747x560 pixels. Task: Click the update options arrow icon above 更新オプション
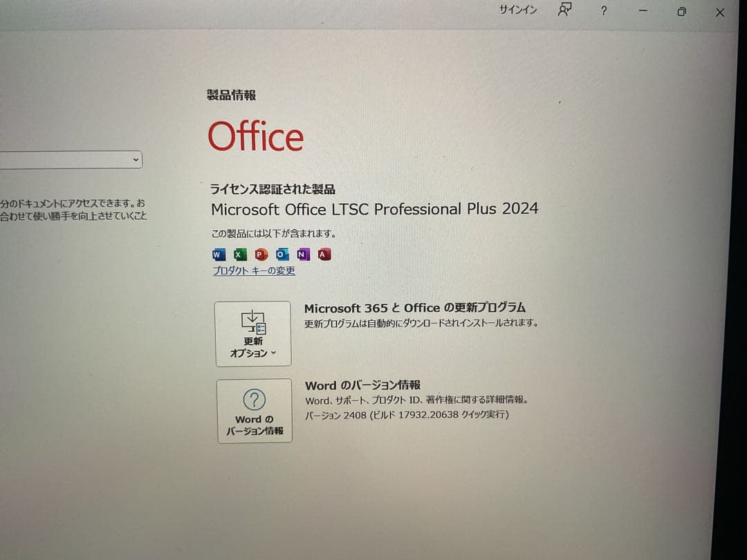tap(253, 321)
